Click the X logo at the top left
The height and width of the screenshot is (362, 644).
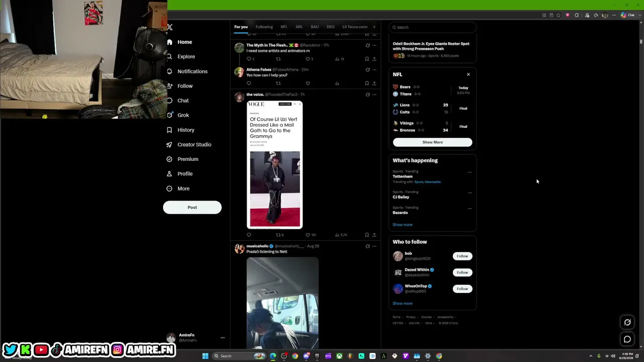170,27
